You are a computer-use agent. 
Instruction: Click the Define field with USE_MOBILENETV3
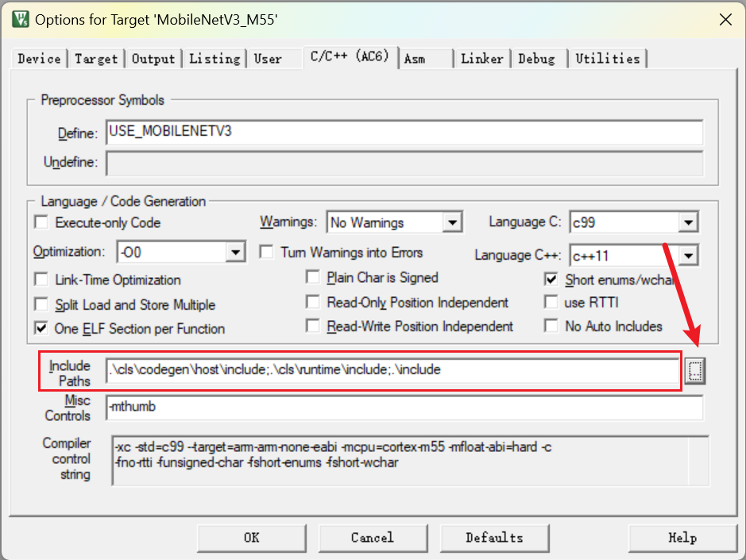(404, 132)
